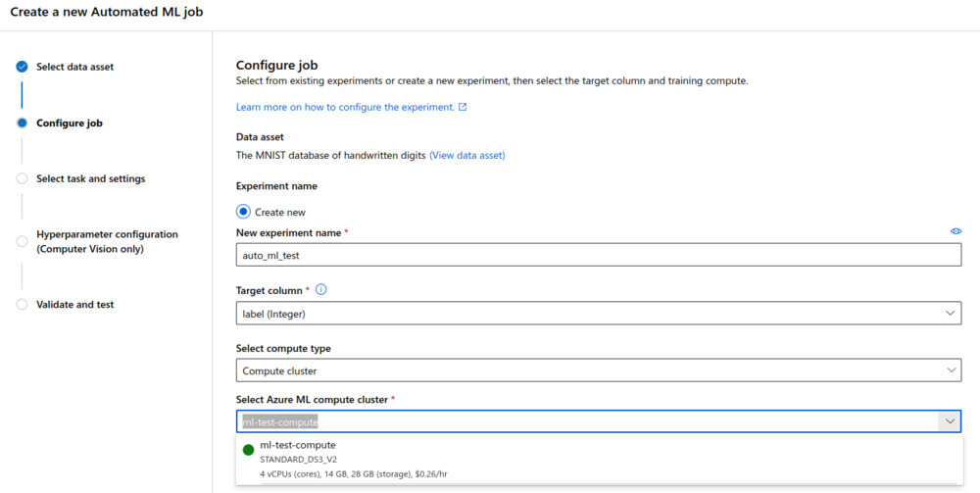Click the Target column info icon

tap(320, 290)
